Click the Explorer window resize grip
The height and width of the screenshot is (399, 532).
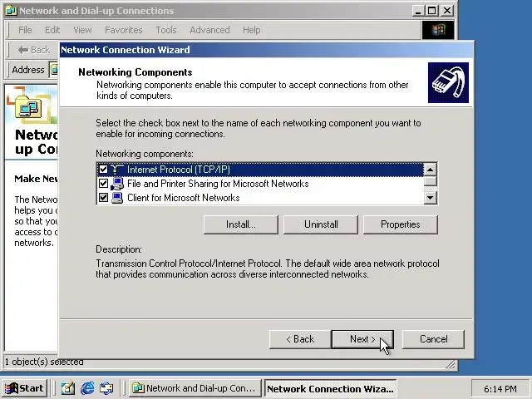(451, 365)
